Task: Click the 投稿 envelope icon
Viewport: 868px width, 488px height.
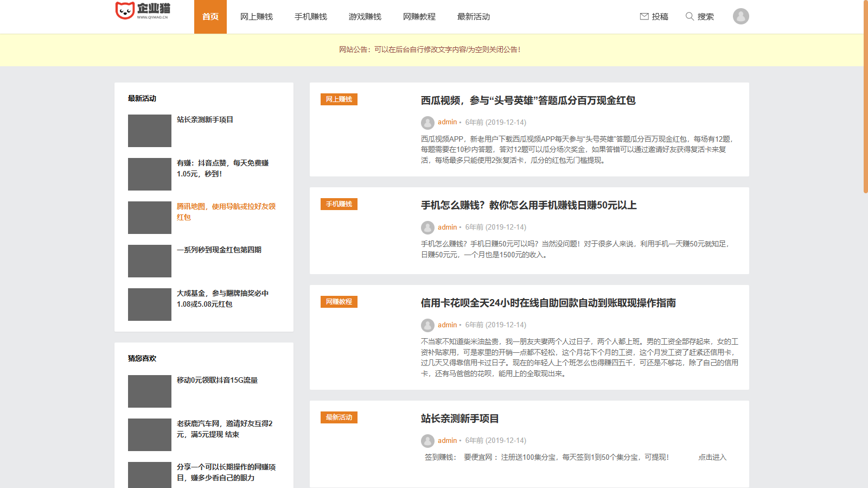Action: 644,16
